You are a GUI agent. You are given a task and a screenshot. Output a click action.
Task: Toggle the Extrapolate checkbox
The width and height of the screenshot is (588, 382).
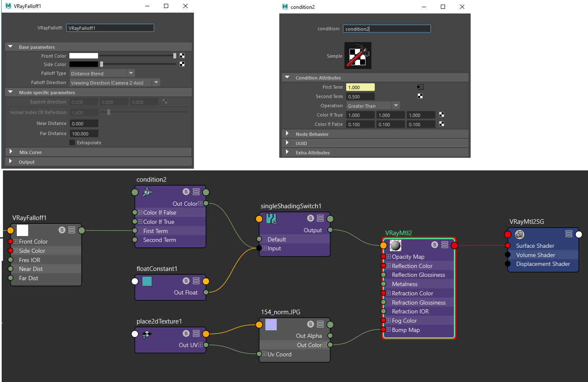[x=72, y=143]
